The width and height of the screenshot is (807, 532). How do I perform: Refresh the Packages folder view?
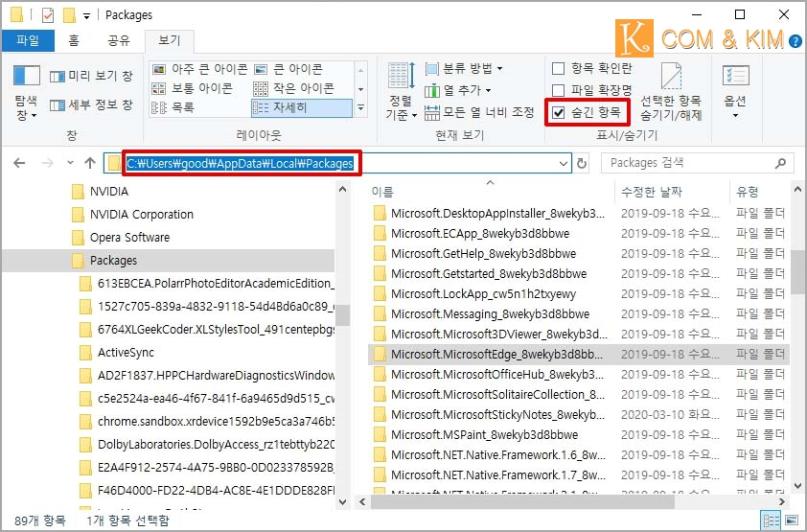coord(582,164)
